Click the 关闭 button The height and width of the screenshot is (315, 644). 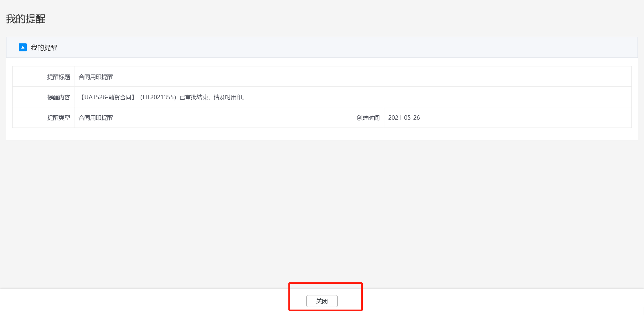(x=322, y=301)
